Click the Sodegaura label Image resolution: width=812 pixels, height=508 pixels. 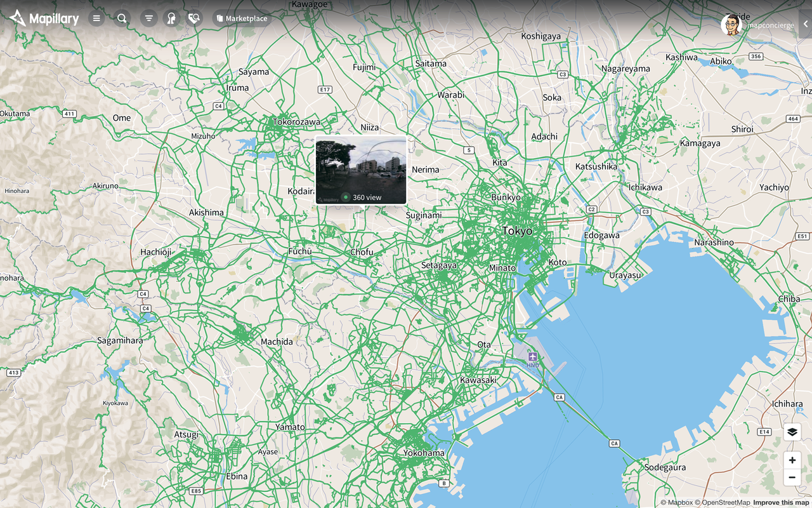(x=665, y=467)
